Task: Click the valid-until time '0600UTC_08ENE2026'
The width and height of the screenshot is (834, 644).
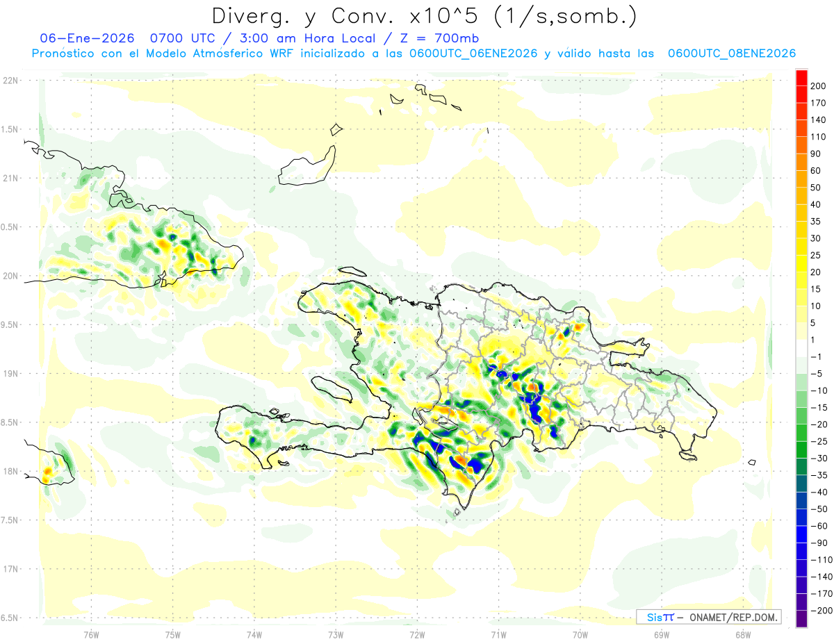Action: (x=731, y=53)
